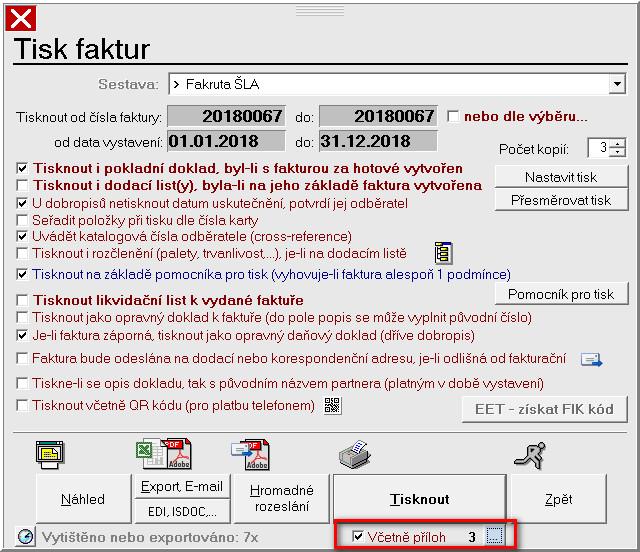The image size is (640, 552).
Task: Click the Tisknout button
Action: point(420,499)
